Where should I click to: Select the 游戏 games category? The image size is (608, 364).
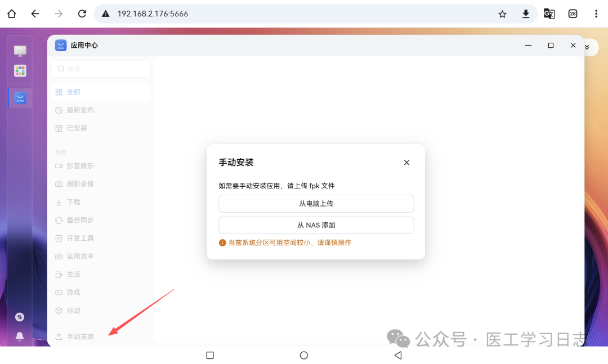[x=77, y=292]
